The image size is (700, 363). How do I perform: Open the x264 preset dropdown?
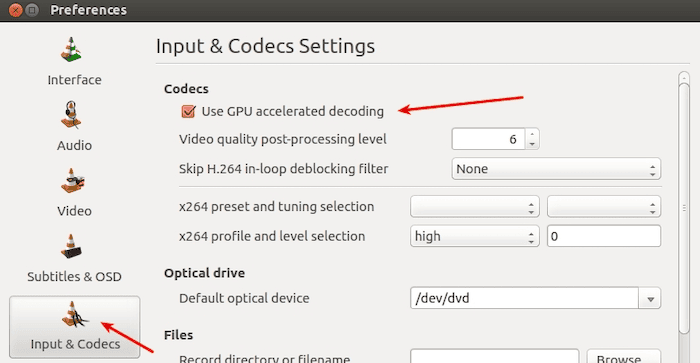475,207
